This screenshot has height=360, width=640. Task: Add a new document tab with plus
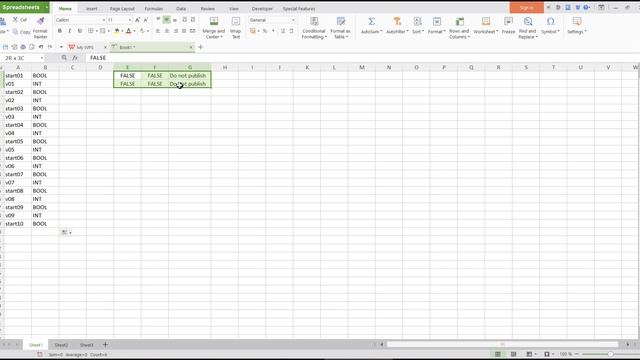point(200,47)
